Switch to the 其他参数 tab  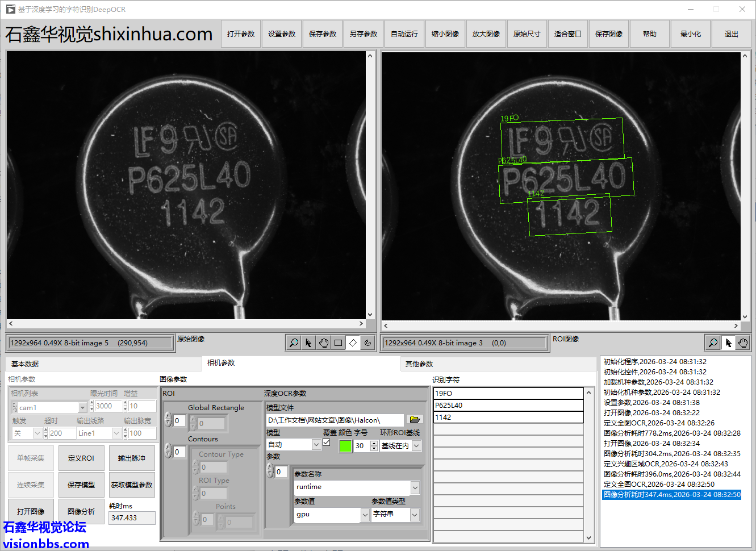click(419, 364)
